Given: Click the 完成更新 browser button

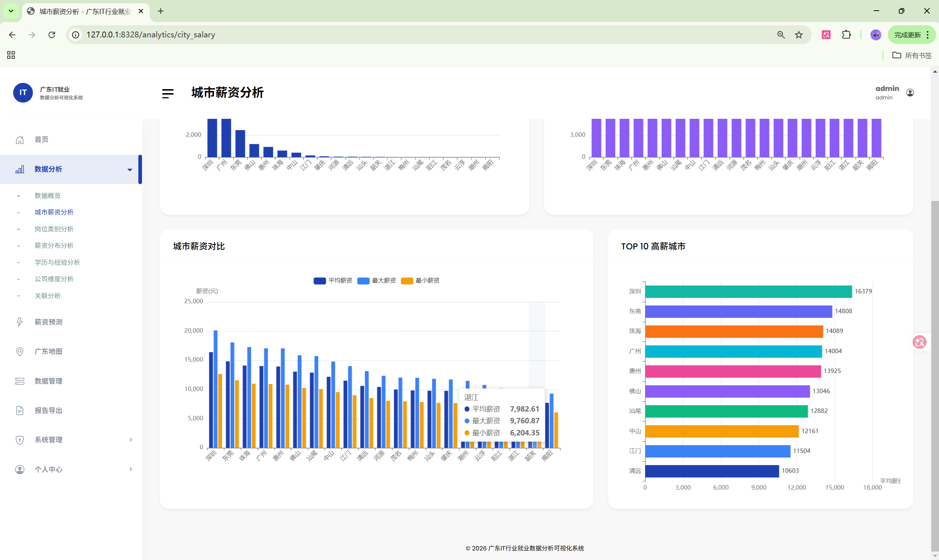Looking at the screenshot, I should (x=907, y=35).
